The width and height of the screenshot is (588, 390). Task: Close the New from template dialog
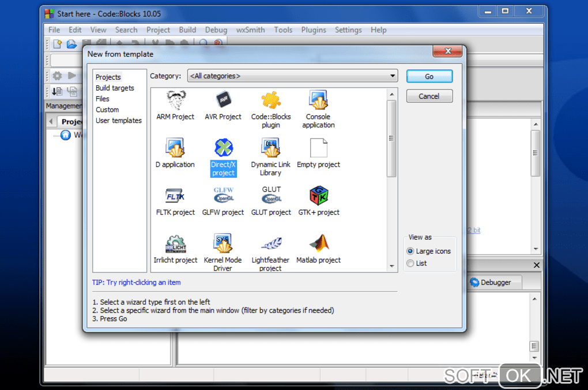(447, 51)
